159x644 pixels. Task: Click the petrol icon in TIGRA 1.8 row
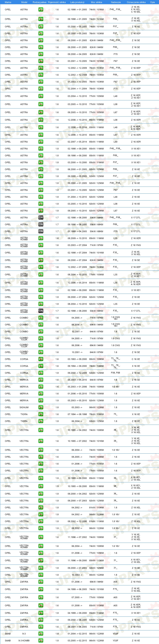click(x=41, y=421)
